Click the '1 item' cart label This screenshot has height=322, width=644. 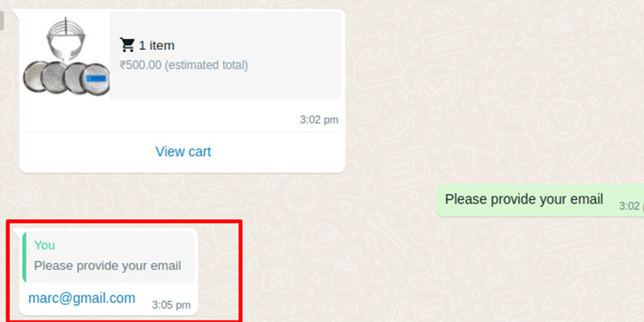click(156, 45)
